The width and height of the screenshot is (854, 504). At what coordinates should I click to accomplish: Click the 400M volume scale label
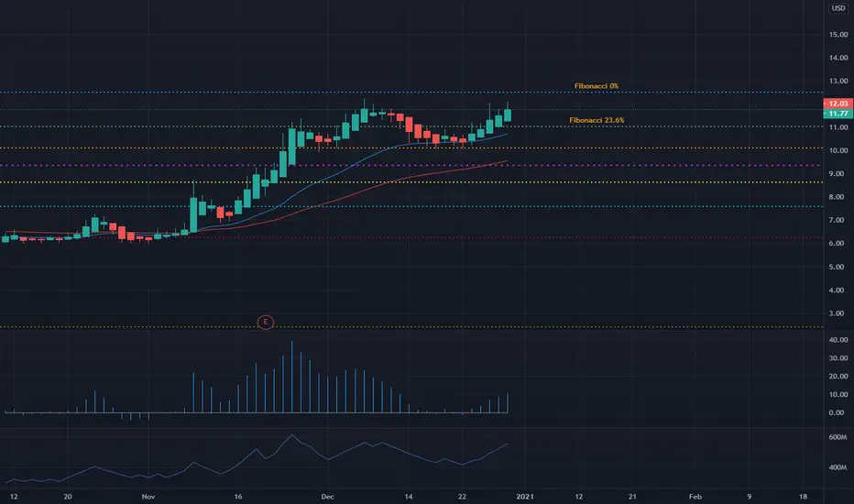pyautogui.click(x=838, y=467)
